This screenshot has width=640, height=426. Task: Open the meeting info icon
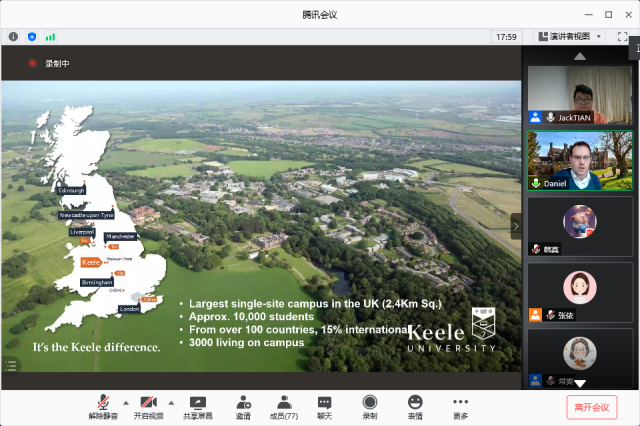pyautogui.click(x=13, y=37)
